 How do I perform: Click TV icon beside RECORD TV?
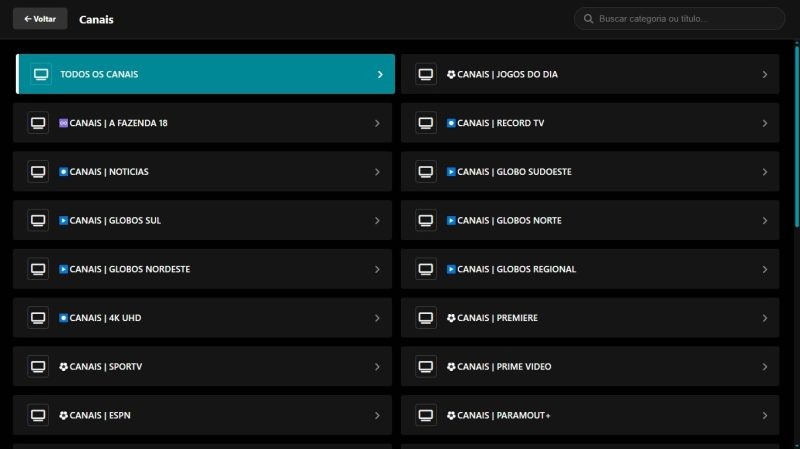[x=426, y=123]
